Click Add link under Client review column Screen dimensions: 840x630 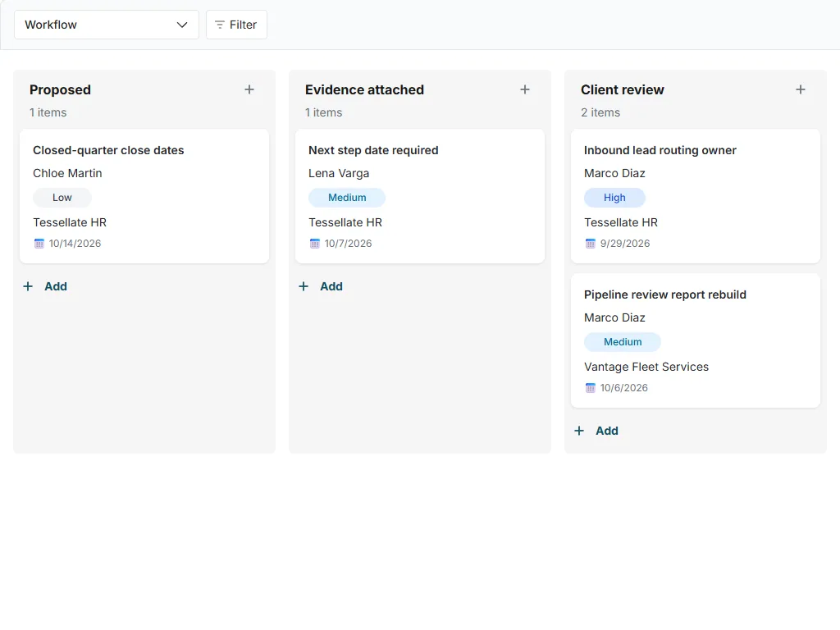tap(607, 431)
